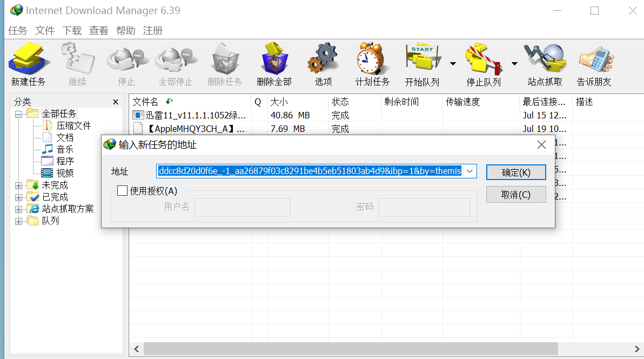Image resolution: width=644 pixels, height=359 pixels.
Task: Sort by 文件名 column header
Action: [x=190, y=102]
